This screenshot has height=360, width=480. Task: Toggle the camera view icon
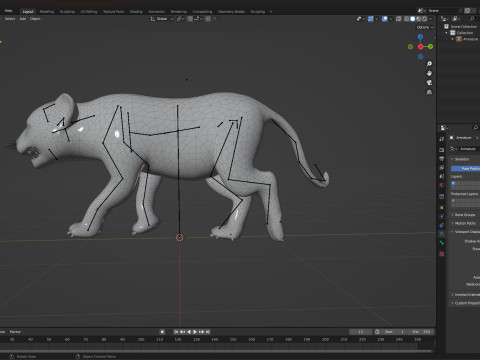click(429, 82)
